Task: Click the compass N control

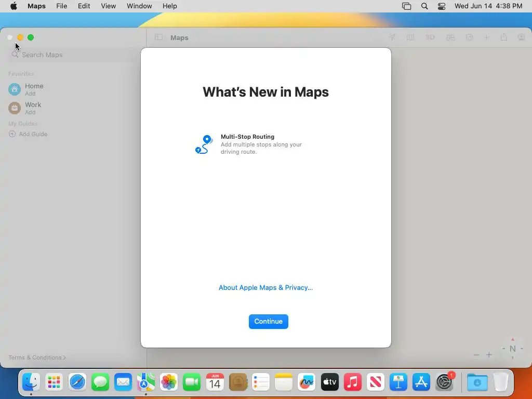Action: click(x=513, y=349)
